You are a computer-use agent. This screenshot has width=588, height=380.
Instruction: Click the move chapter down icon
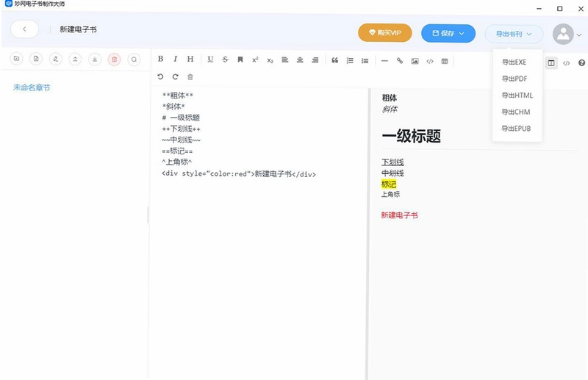click(95, 59)
